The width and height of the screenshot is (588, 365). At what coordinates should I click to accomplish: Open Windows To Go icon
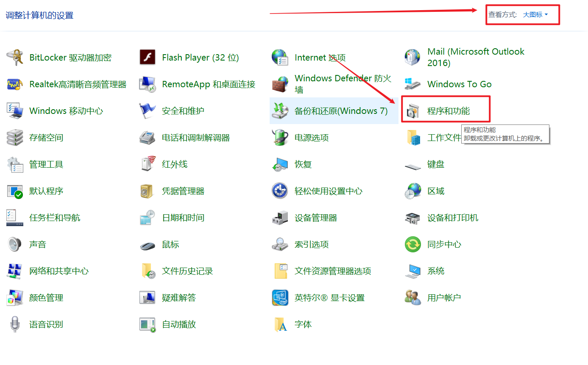pyautogui.click(x=412, y=84)
